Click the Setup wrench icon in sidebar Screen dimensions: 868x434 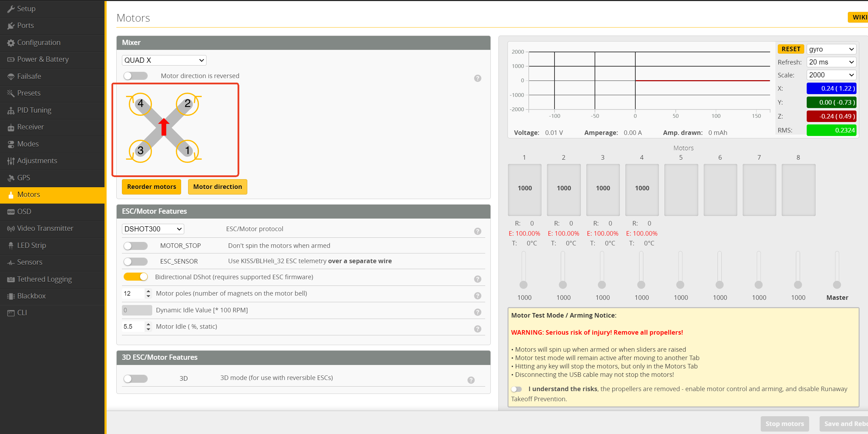pyautogui.click(x=11, y=9)
